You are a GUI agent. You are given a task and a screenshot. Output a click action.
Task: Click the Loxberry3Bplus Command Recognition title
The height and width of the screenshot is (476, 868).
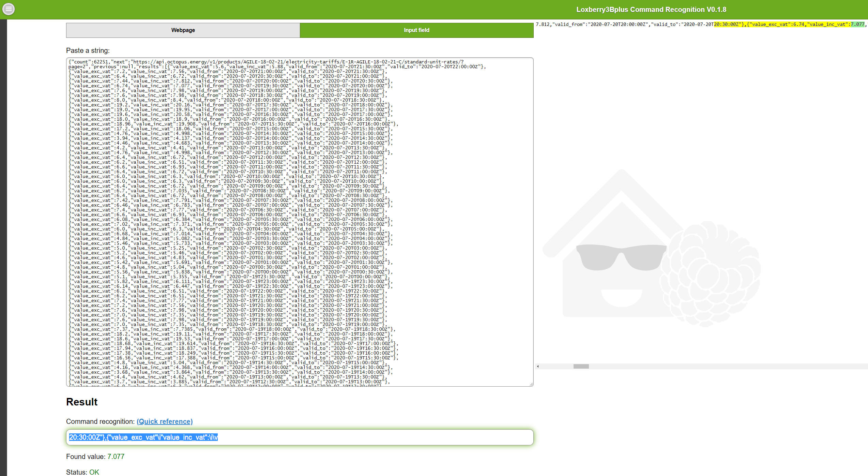(x=651, y=10)
